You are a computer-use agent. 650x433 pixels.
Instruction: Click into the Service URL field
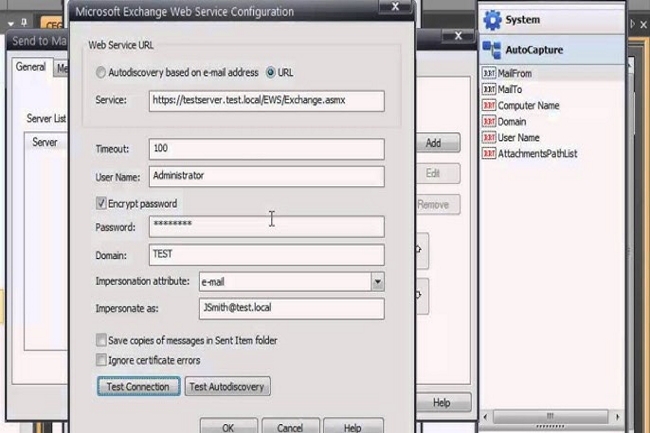pos(267,100)
